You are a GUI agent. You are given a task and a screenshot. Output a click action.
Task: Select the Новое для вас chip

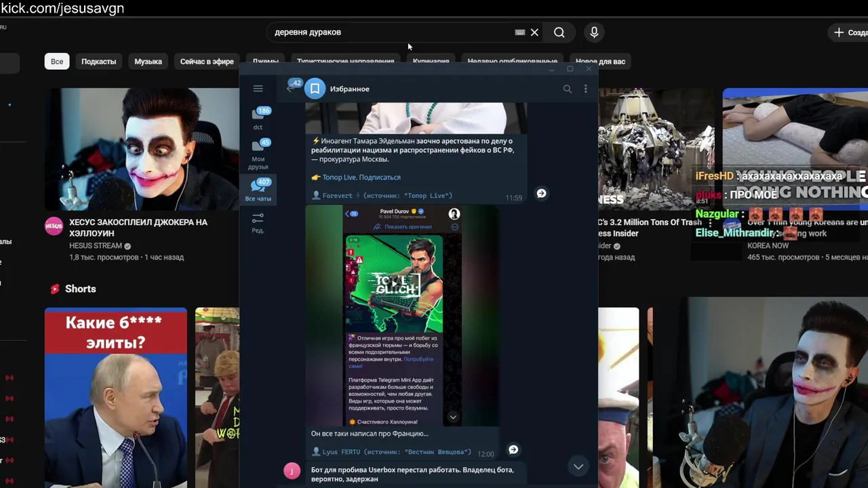tap(600, 61)
